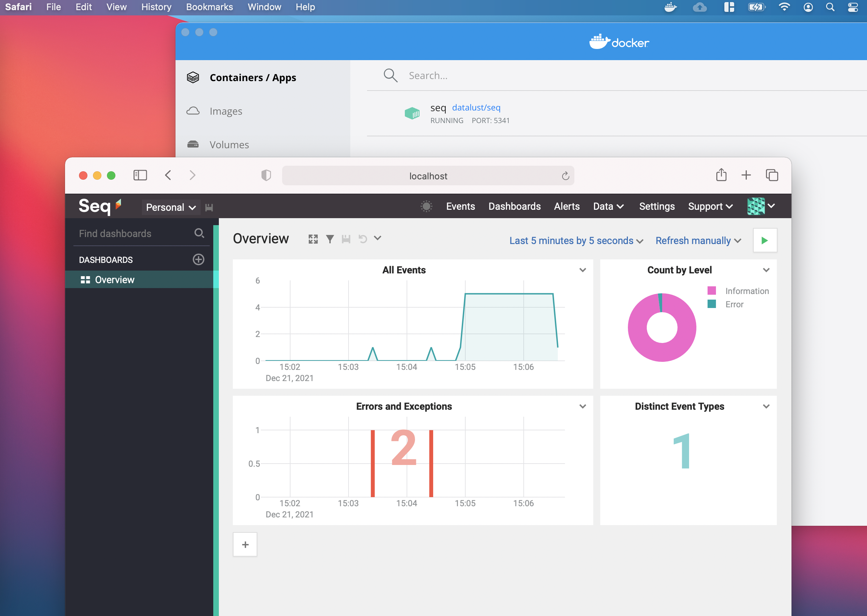The image size is (867, 616).
Task: Open the Alerts tab in Seq
Action: click(x=567, y=206)
